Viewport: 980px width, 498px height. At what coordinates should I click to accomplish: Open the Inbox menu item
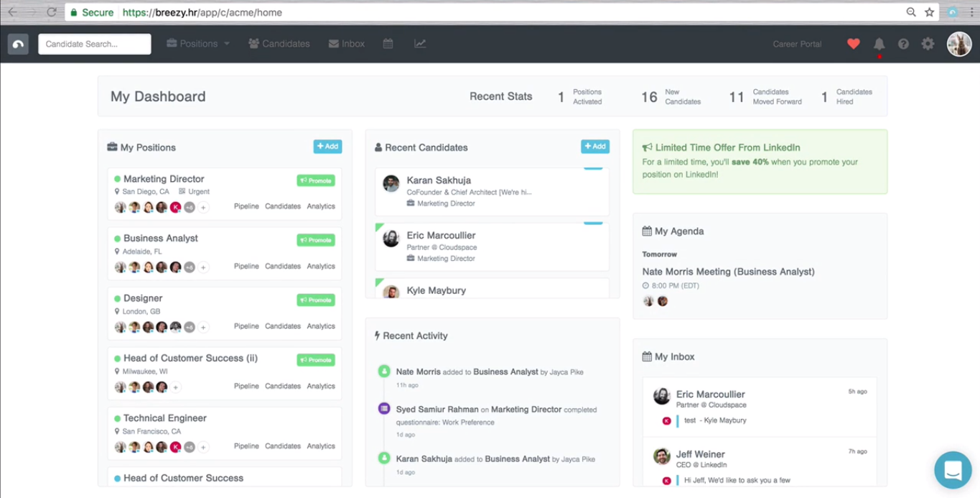pyautogui.click(x=347, y=43)
